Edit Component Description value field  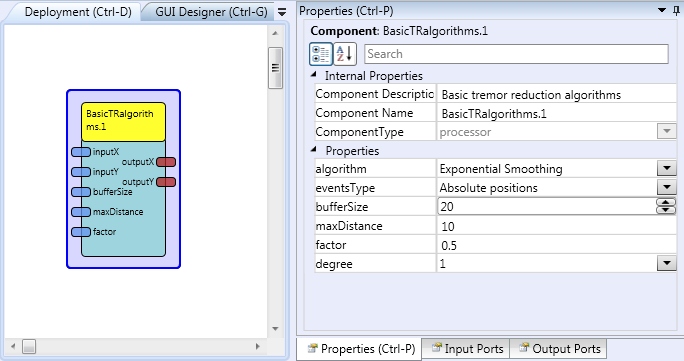pyautogui.click(x=556, y=94)
